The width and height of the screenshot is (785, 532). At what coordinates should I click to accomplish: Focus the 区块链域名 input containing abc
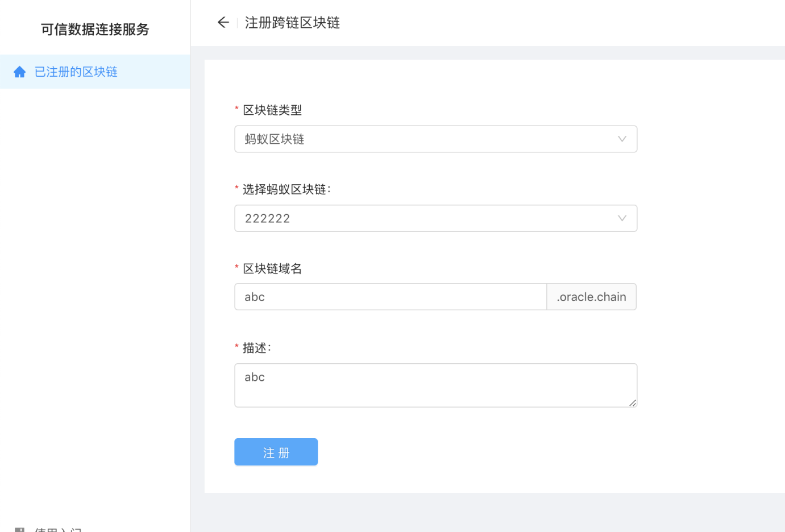(391, 297)
